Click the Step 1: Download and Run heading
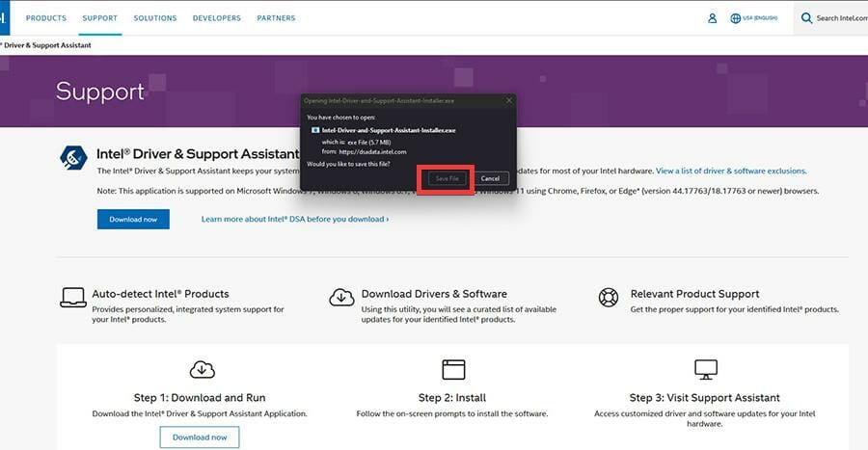Screen dimensions: 868x450 coord(200,398)
